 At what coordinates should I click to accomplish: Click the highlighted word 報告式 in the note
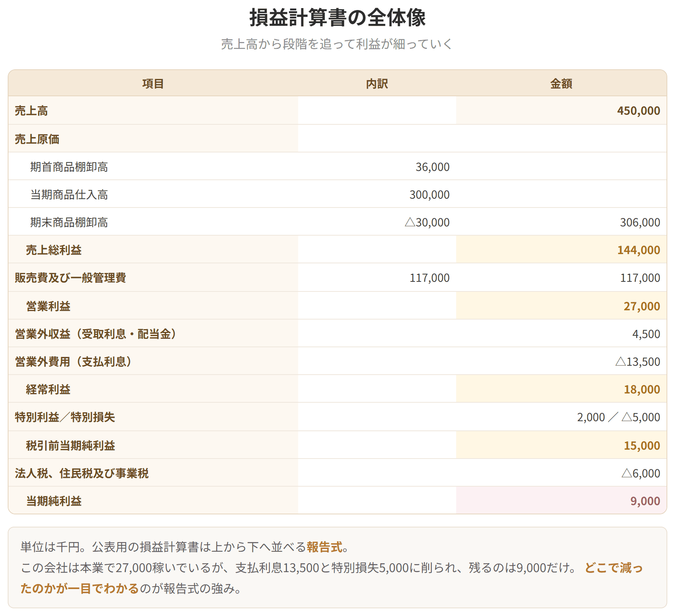coord(324,547)
